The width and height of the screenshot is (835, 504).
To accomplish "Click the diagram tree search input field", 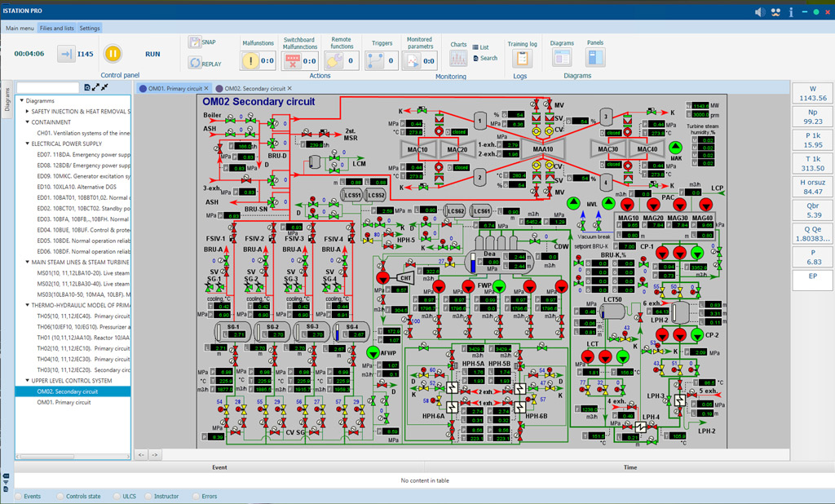I will [48, 87].
